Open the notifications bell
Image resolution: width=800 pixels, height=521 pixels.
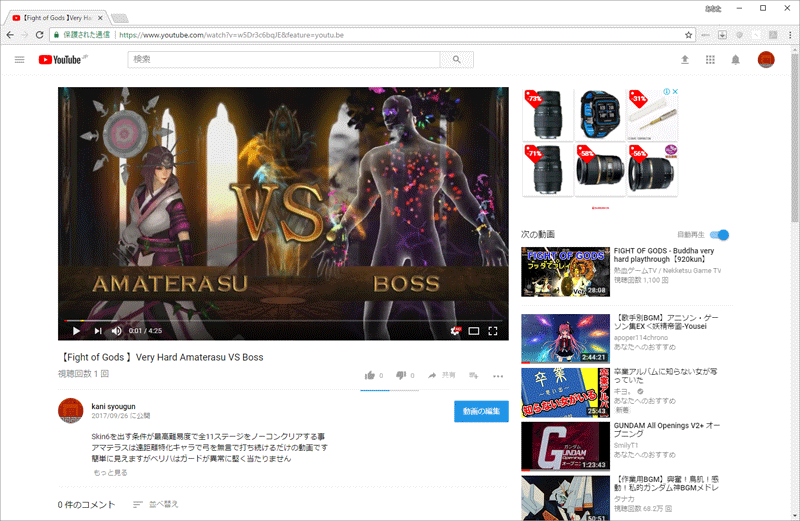(735, 60)
